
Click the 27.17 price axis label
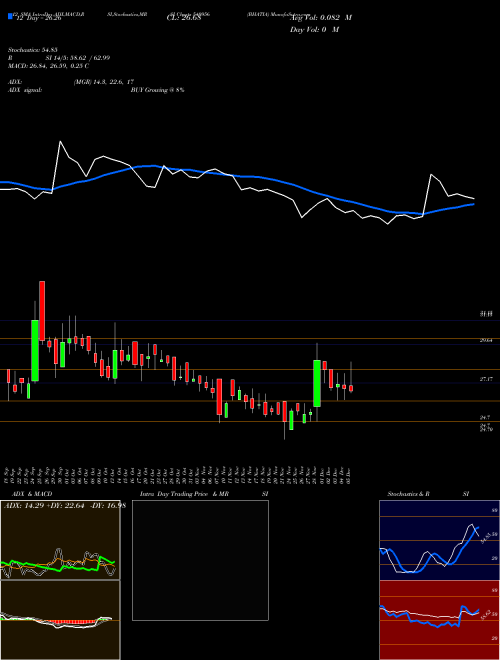[x=486, y=379]
